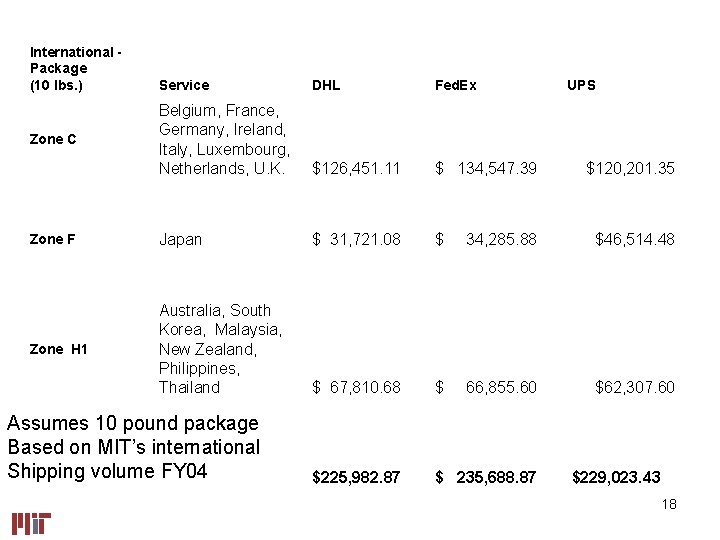Image resolution: width=720 pixels, height=540 pixels.
Task: Click the slide page number 18
Action: point(669,504)
